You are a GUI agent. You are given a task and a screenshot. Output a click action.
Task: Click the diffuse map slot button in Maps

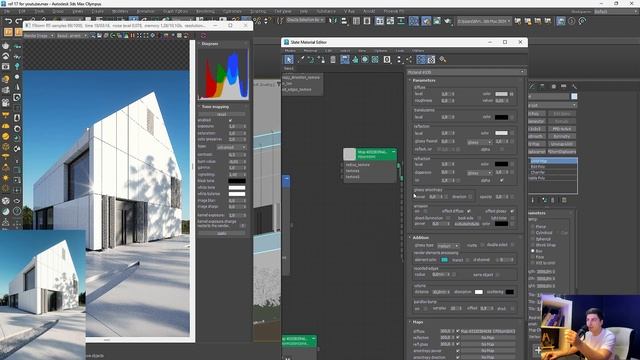[x=488, y=331]
